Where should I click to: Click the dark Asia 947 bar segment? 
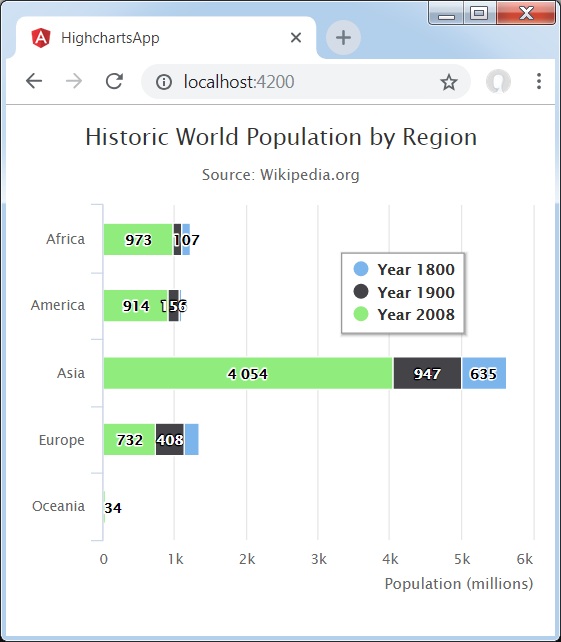pyautogui.click(x=427, y=373)
